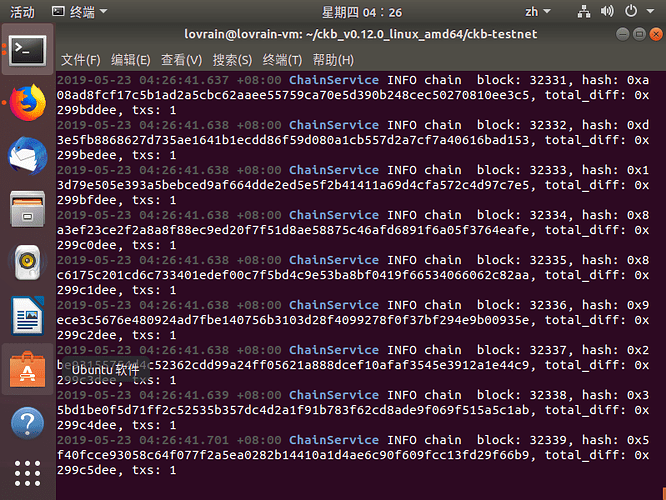666x500 pixels.
Task: Click the 活动 Activities button
Action: point(23,12)
